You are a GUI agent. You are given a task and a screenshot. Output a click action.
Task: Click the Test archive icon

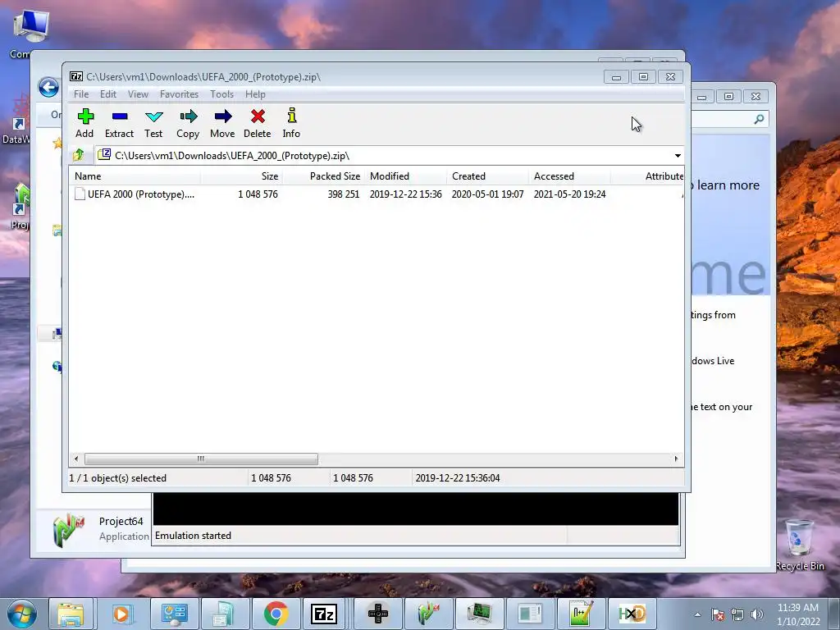[153, 123]
